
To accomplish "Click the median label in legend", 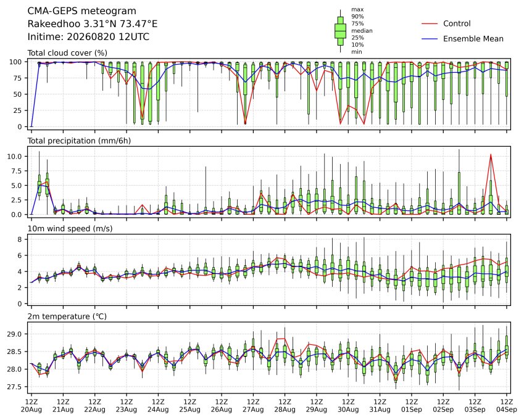I will [362, 31].
